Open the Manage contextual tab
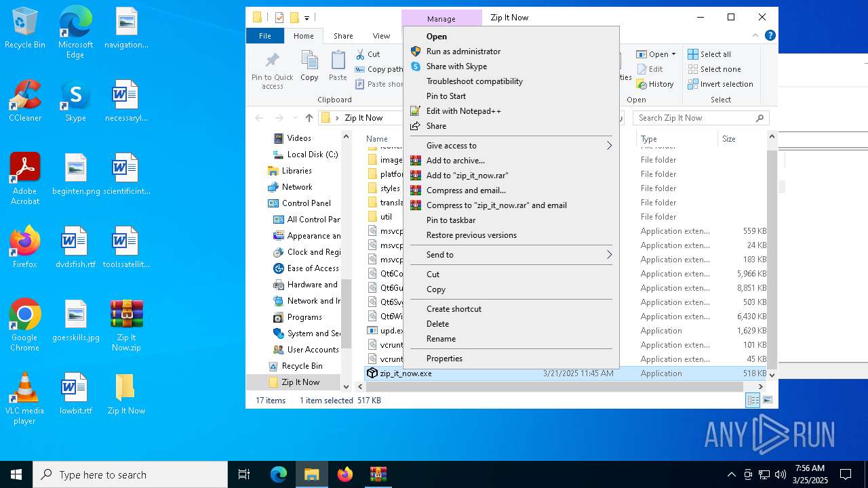The height and width of the screenshot is (488, 868). pyautogui.click(x=441, y=18)
